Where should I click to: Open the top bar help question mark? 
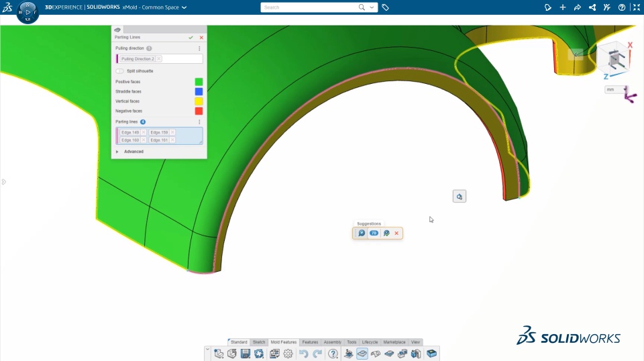(622, 7)
